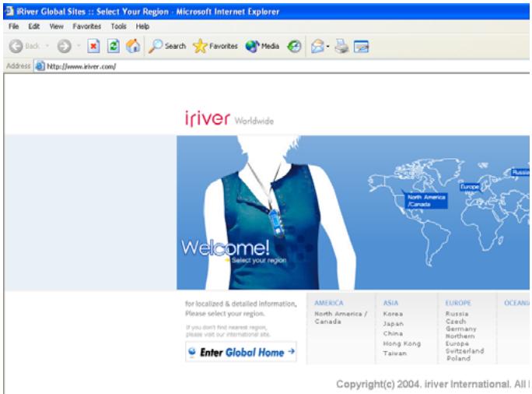Select Switzerland region link
This screenshot has height=394, width=532.
[464, 351]
